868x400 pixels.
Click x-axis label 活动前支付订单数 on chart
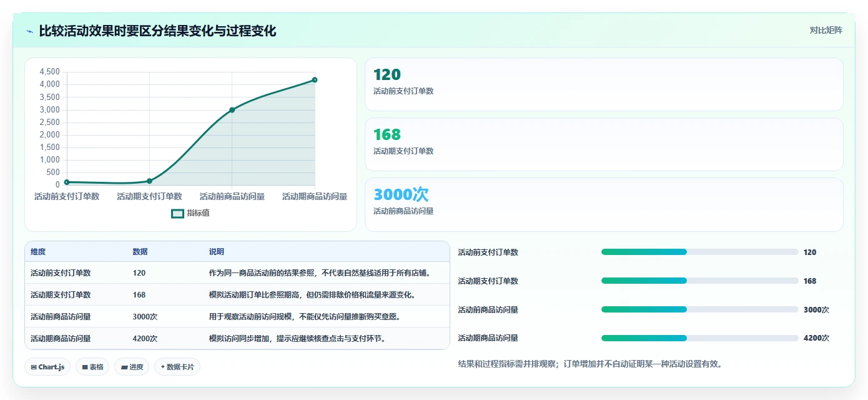pos(67,196)
